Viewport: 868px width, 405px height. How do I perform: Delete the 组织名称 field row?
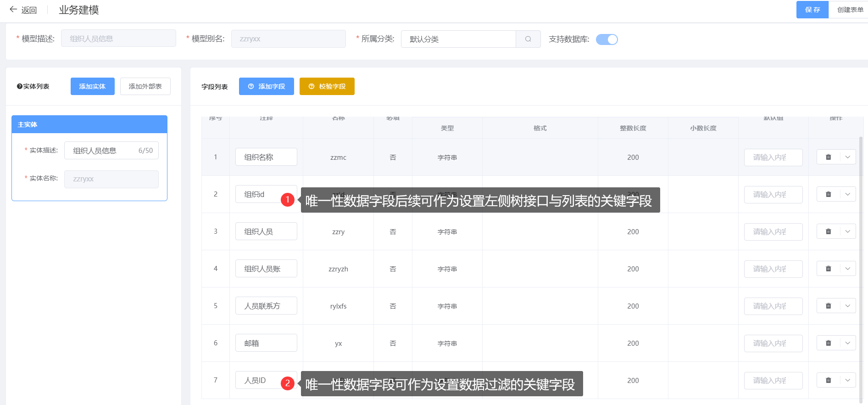click(x=828, y=157)
